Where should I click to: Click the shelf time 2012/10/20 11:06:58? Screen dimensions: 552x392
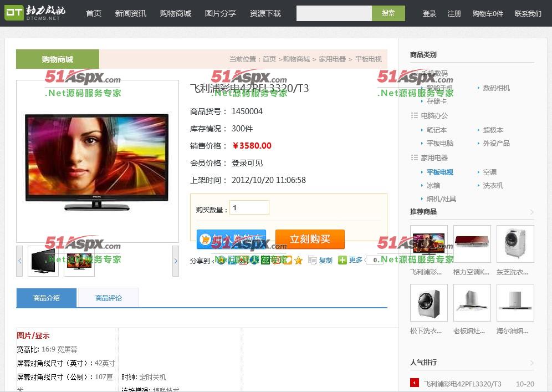[x=269, y=180]
